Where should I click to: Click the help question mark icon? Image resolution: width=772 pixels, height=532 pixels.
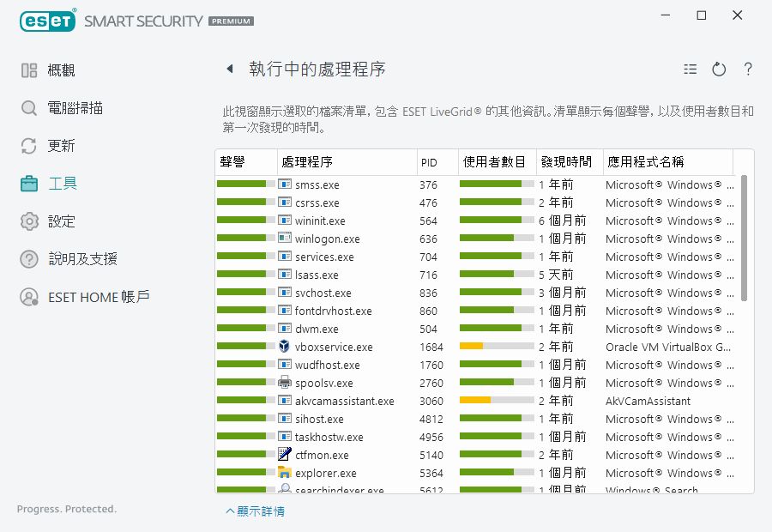(748, 70)
